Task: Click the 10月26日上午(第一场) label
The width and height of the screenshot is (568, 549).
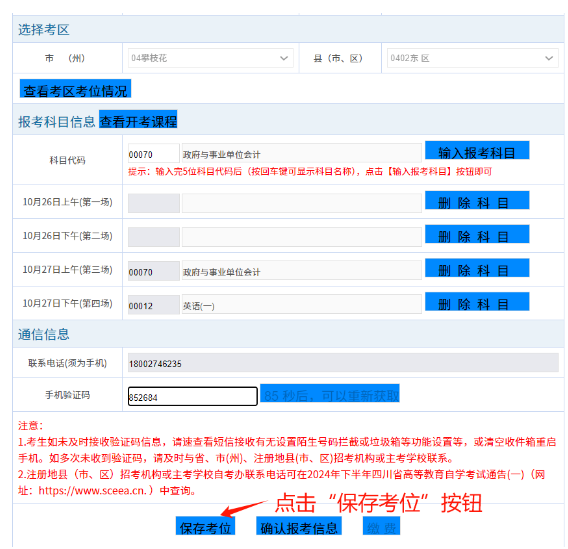Action: pyautogui.click(x=68, y=202)
